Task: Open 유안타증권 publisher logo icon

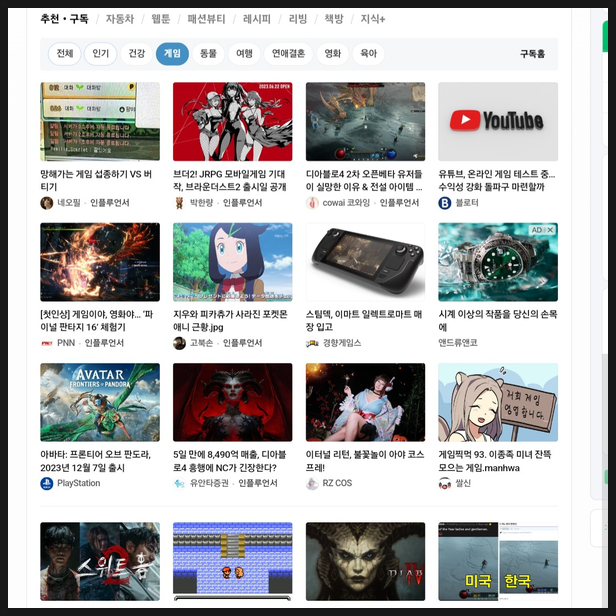Action: 180,484
